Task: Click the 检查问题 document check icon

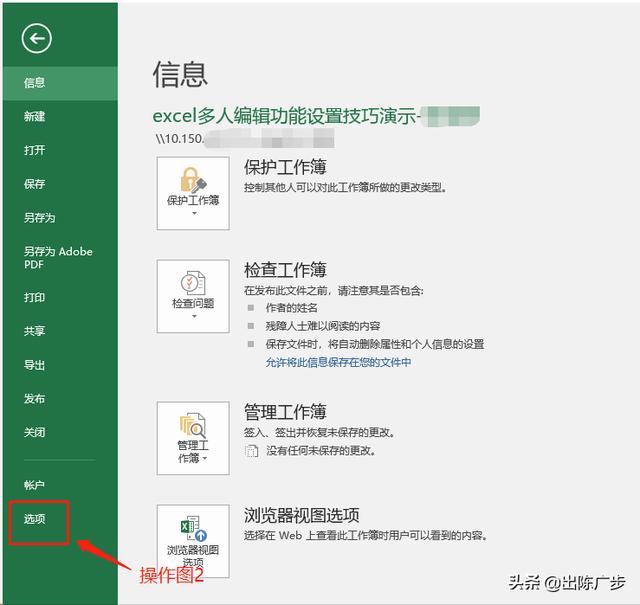Action: (x=193, y=282)
